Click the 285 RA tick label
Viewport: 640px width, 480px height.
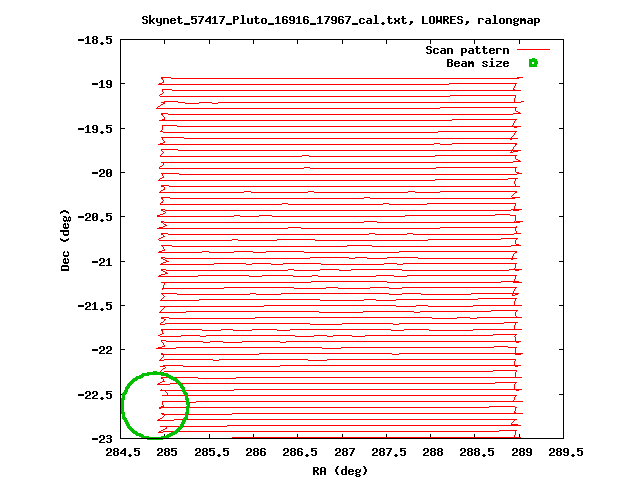167,452
